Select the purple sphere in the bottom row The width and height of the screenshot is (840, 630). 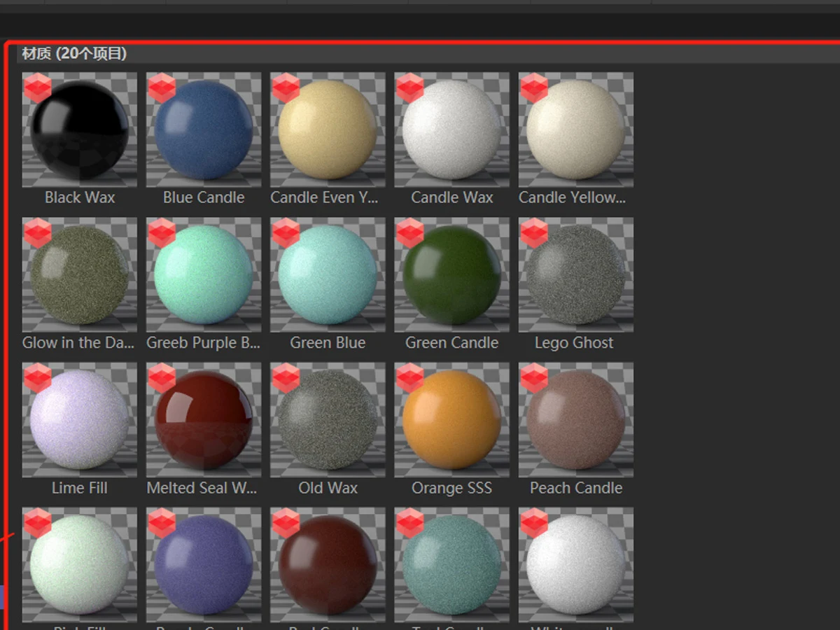[x=203, y=566]
